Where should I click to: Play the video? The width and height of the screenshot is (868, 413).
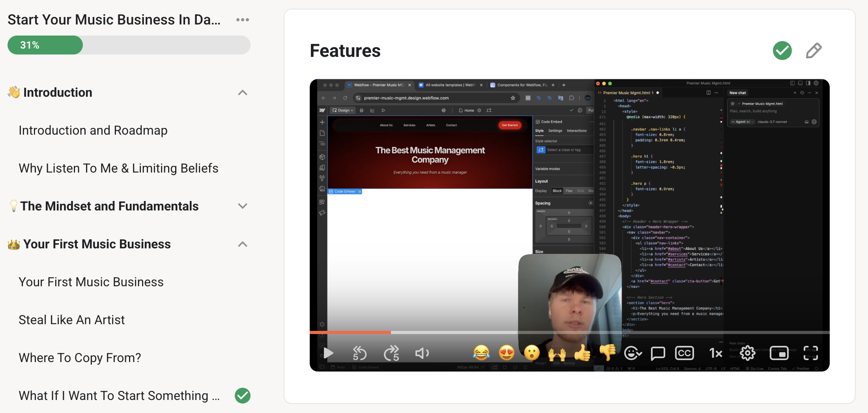(x=328, y=353)
